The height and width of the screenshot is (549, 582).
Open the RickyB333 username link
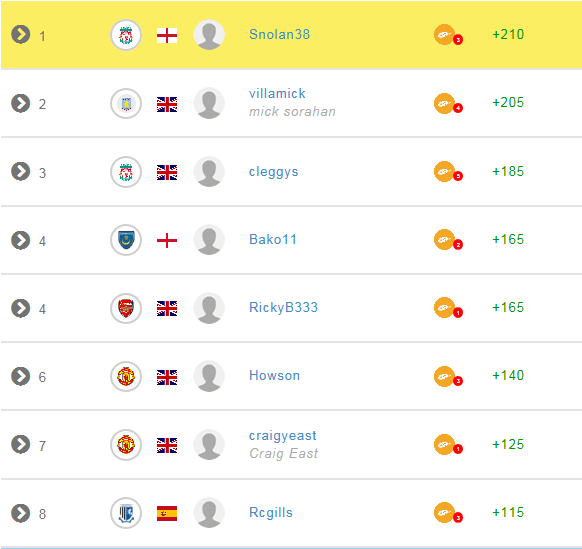283,307
